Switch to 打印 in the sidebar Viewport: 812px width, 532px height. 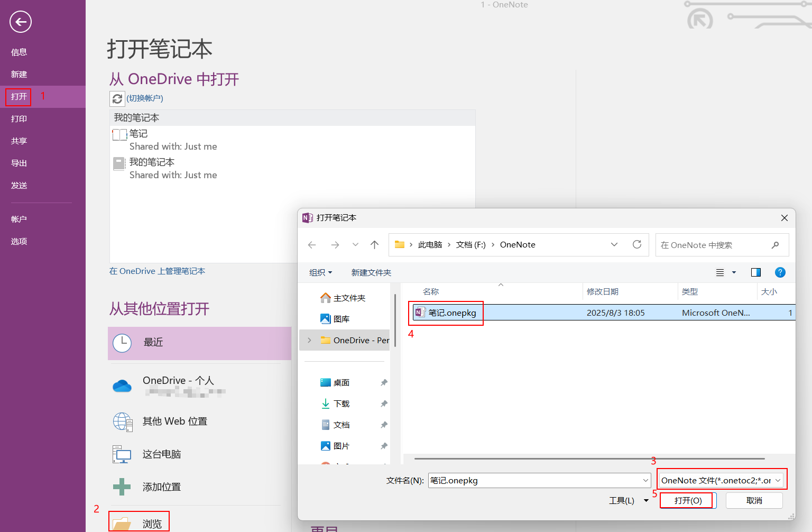[x=19, y=118]
